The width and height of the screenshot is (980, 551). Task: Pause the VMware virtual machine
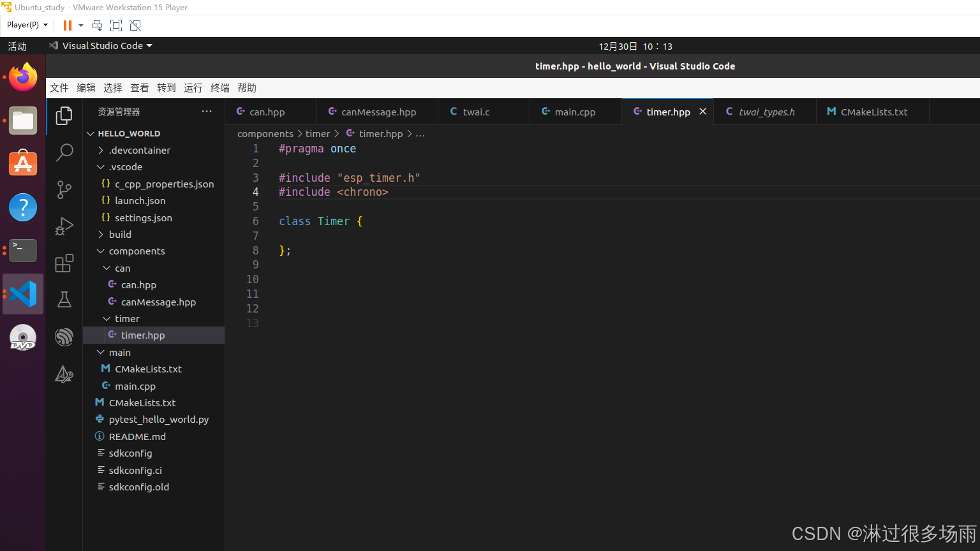(67, 26)
